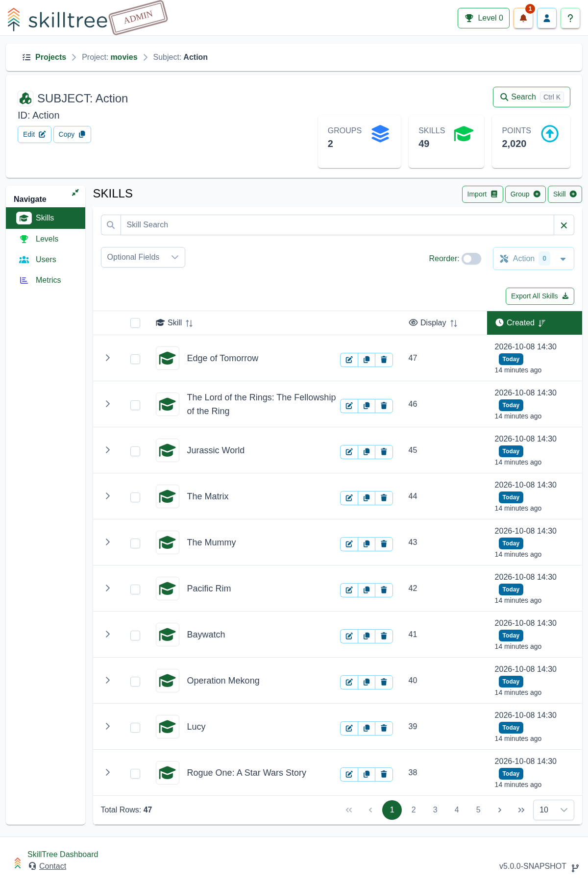Sort by the Skill column

[x=174, y=323]
